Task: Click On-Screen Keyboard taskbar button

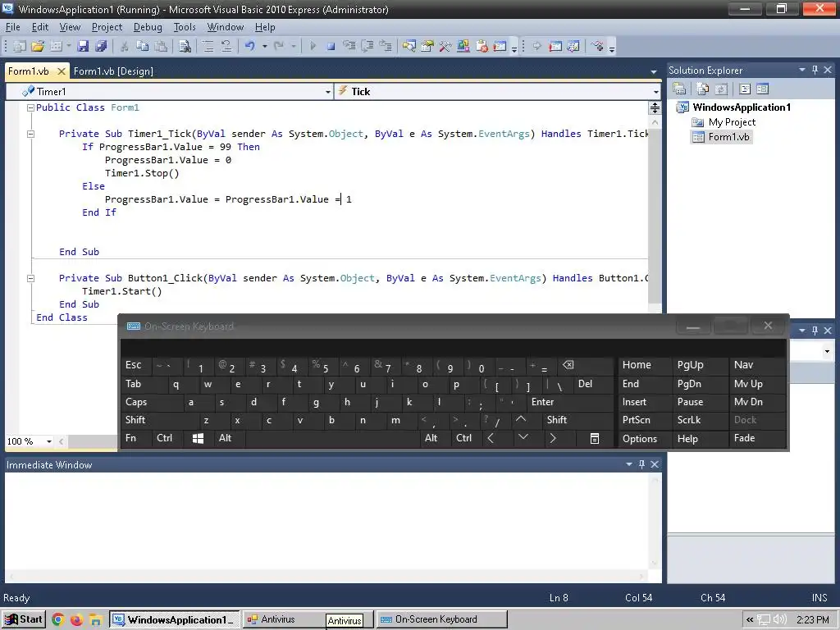Action: point(441,620)
